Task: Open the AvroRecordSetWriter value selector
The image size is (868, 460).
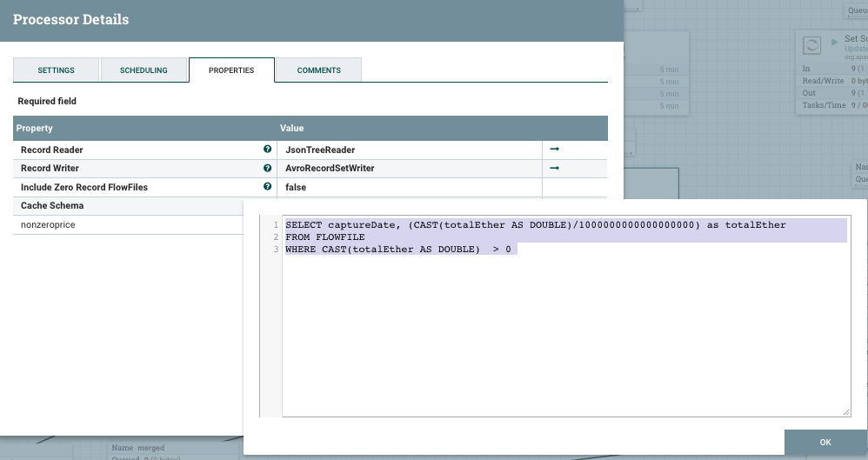Action: 409,169
